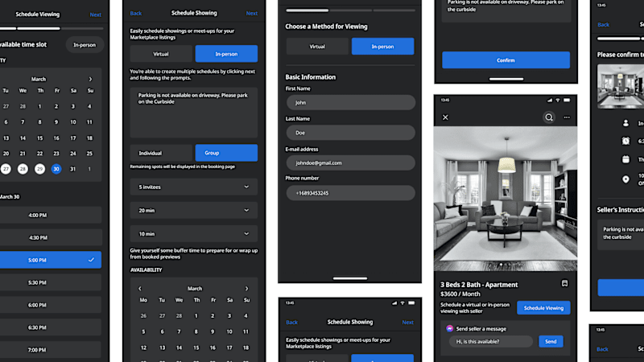Click the First Name field with John
Screen dimensions: 644x362
tap(351, 103)
